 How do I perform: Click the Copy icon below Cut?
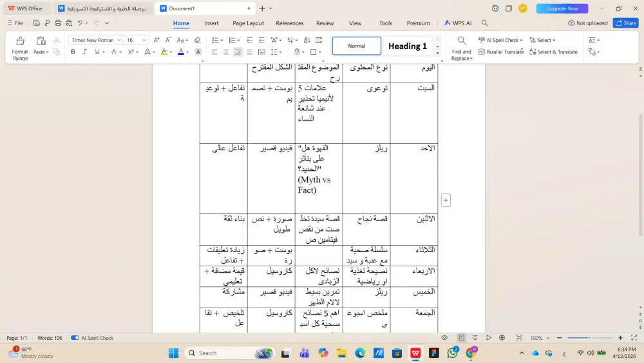click(57, 52)
